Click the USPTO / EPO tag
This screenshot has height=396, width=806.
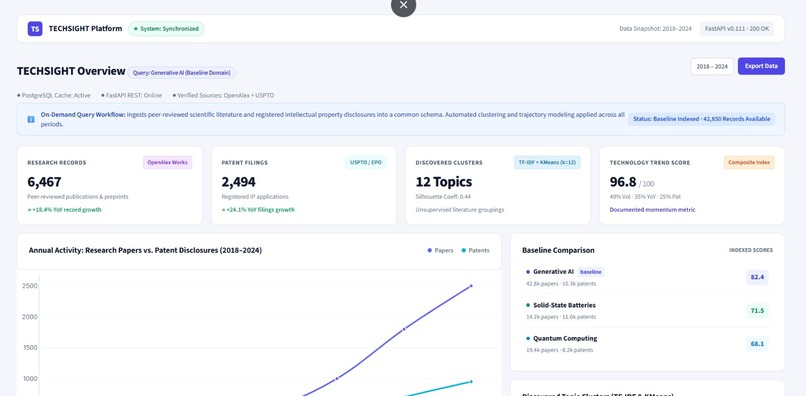366,163
